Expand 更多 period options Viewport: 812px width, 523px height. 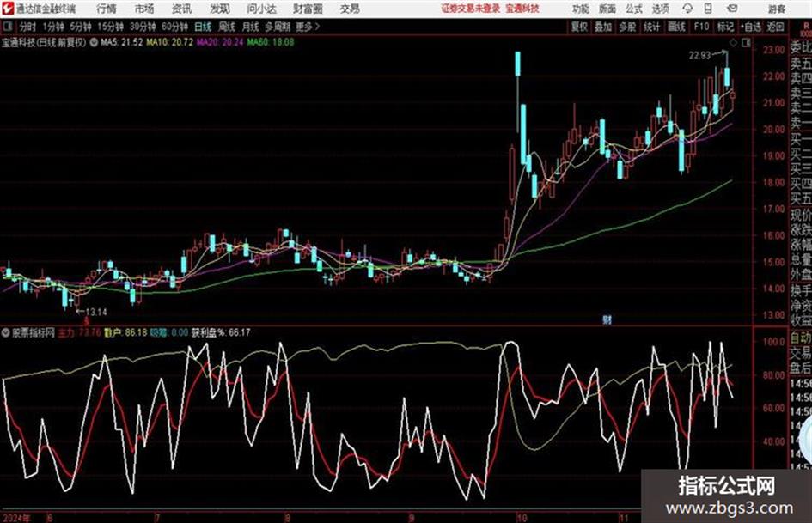pos(307,27)
